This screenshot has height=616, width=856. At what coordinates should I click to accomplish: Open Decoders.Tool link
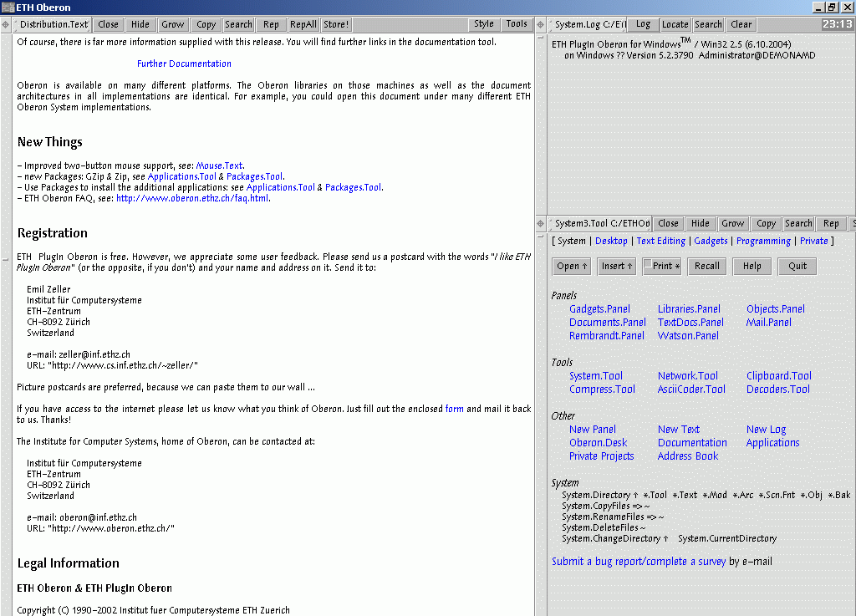[x=778, y=389]
